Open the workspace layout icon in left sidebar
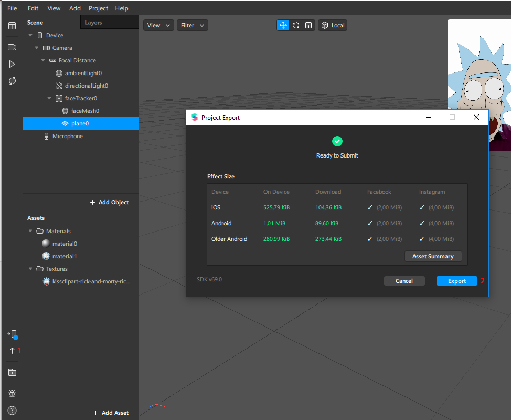The width and height of the screenshot is (511, 420). (x=12, y=26)
